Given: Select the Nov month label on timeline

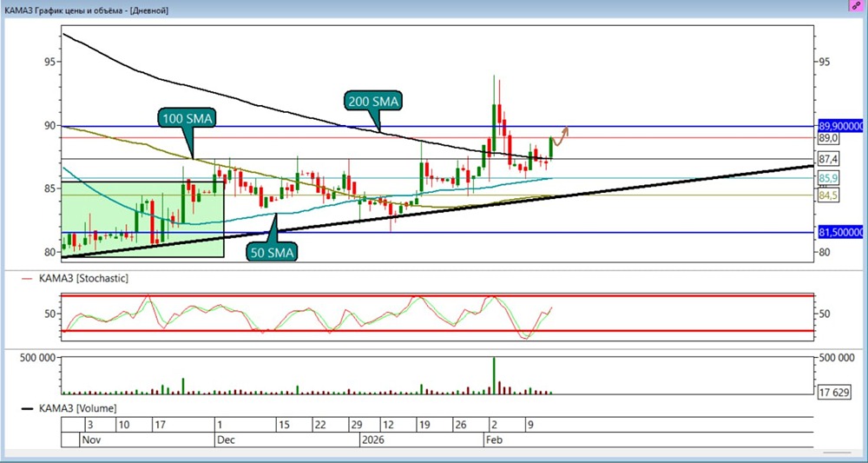Looking at the screenshot, I should click(91, 440).
